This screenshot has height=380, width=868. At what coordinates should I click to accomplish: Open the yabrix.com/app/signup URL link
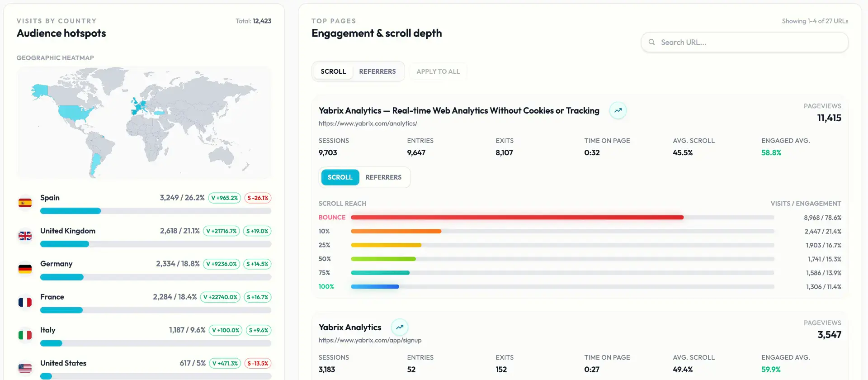[370, 340]
